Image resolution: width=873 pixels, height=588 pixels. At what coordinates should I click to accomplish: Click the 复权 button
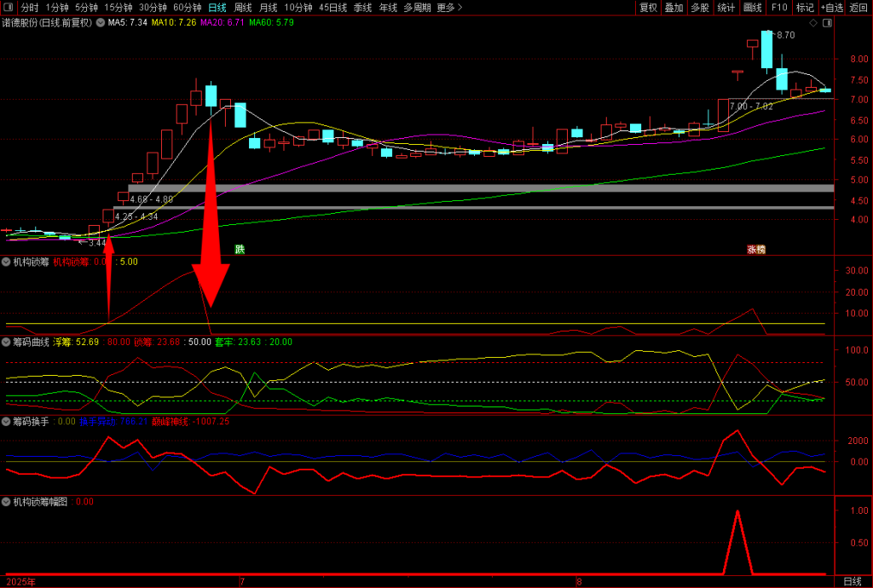pyautogui.click(x=649, y=8)
